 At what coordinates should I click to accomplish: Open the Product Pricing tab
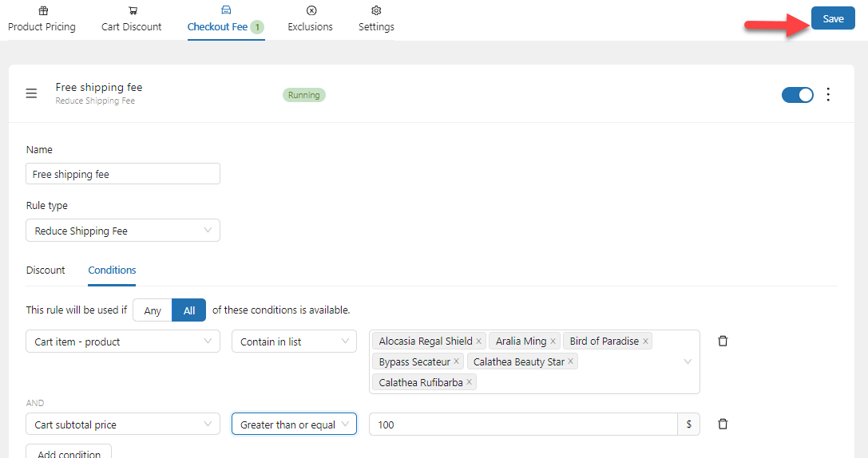pos(42,20)
